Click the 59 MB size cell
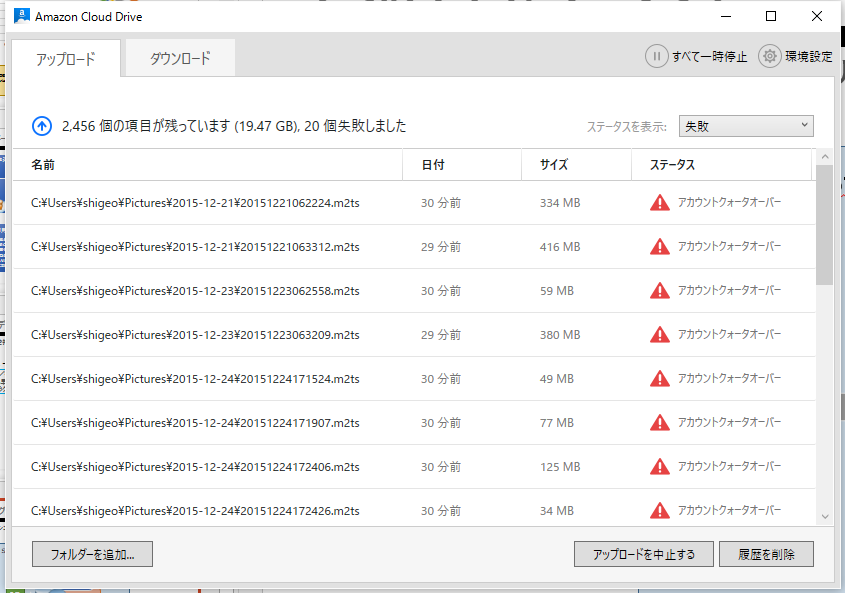This screenshot has width=845, height=593. [557, 291]
